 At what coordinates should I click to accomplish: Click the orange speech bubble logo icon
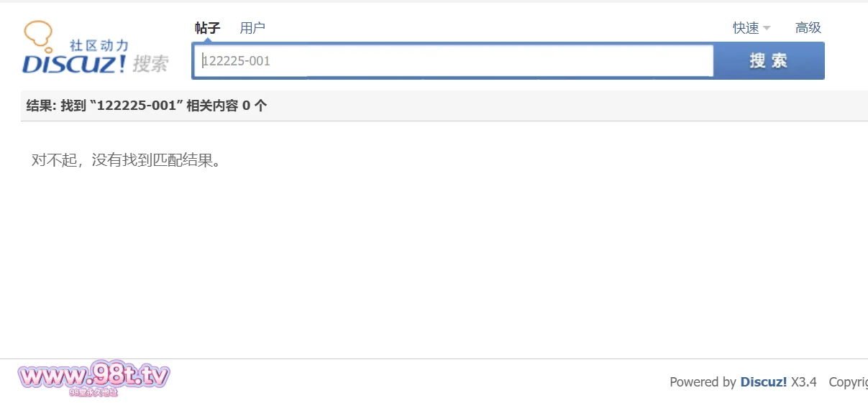coord(37,33)
